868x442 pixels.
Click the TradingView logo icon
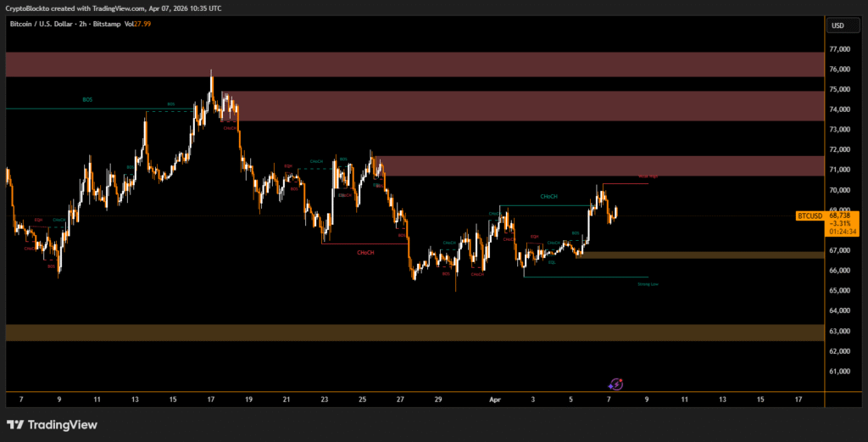pos(16,425)
